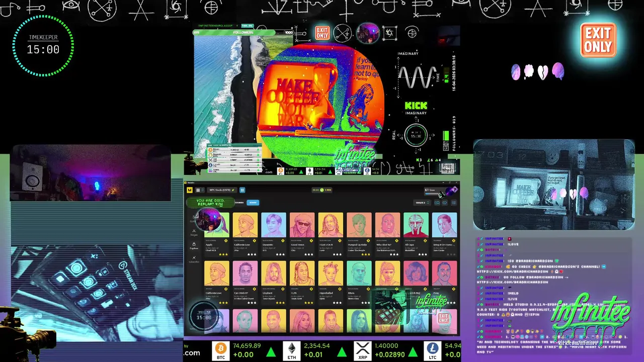This screenshot has width=644, height=362.
Task: Click the orange Bitcoin icon in the ticker
Action: pos(220,349)
